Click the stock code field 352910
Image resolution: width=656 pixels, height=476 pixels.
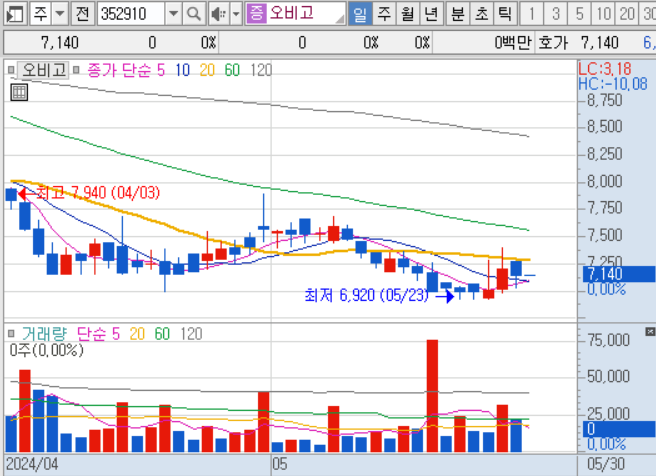point(131,14)
